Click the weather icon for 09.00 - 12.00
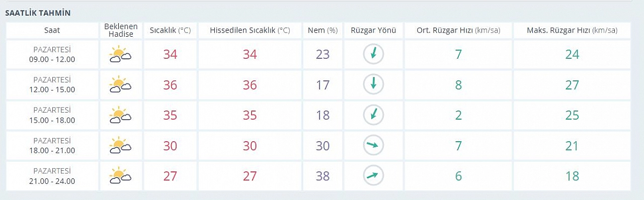644x200 pixels. pyautogui.click(x=121, y=54)
